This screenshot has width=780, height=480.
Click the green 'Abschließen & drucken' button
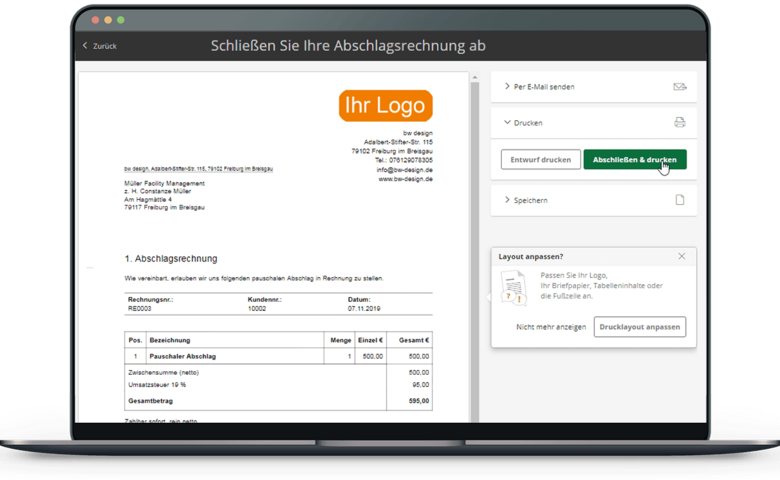[635, 160]
